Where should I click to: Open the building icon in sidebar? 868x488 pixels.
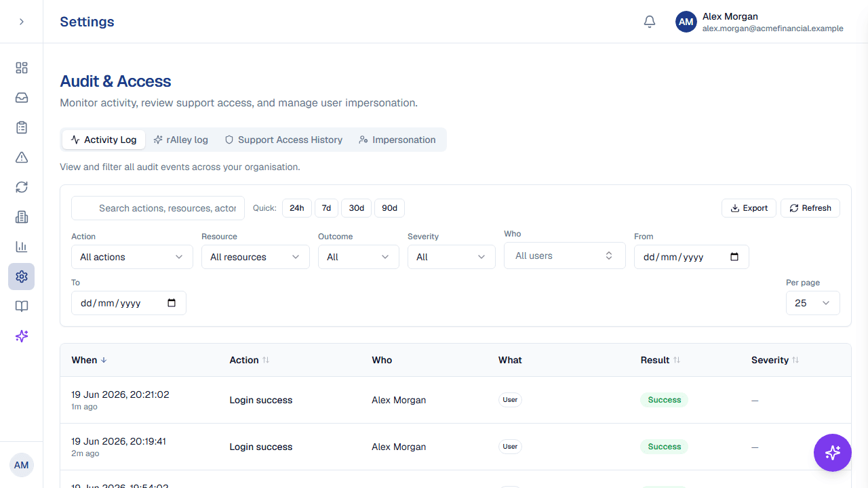22,217
